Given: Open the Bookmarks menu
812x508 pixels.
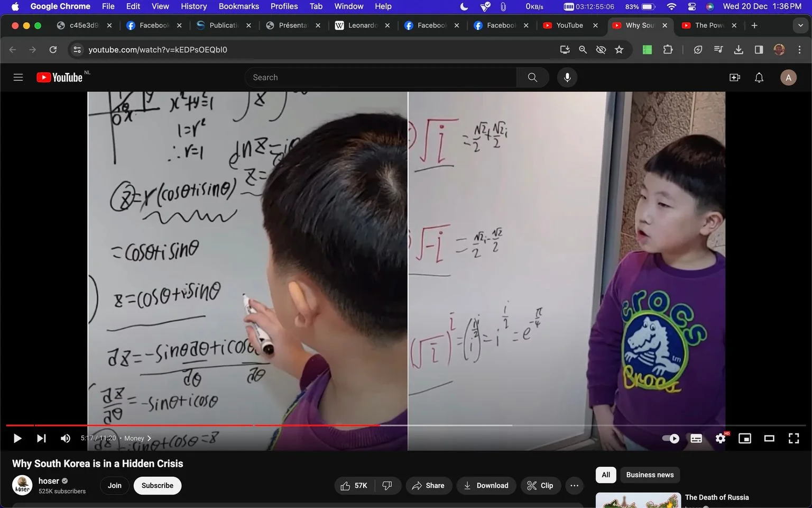Looking at the screenshot, I should click(x=238, y=6).
